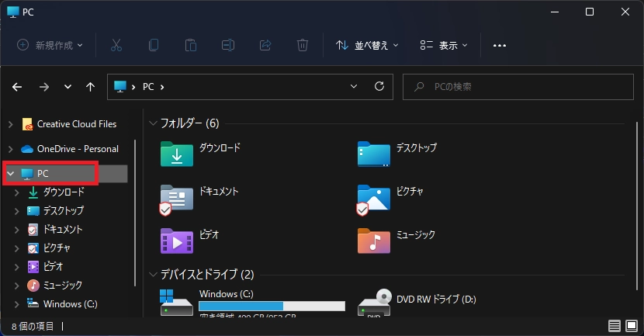Click the Windows (C:) usage bar
644x336 pixels.
pyautogui.click(x=272, y=306)
